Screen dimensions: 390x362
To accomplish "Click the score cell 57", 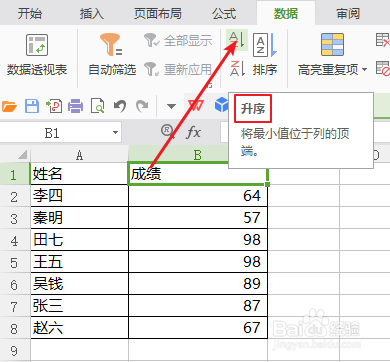I will [198, 218].
